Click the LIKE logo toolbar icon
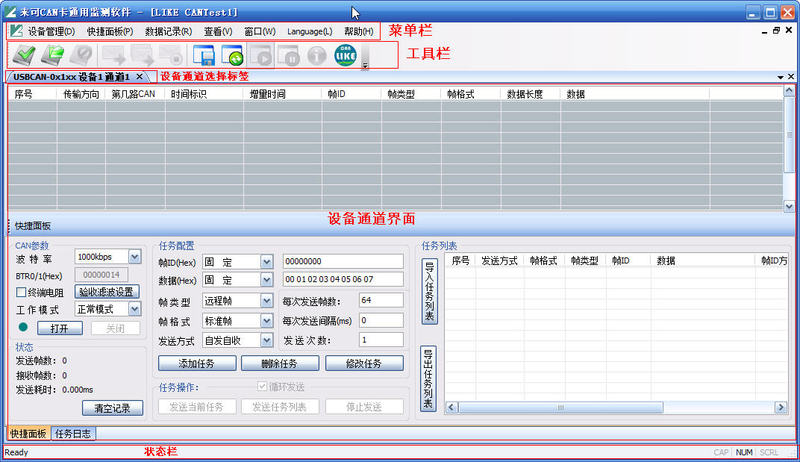 click(344, 55)
